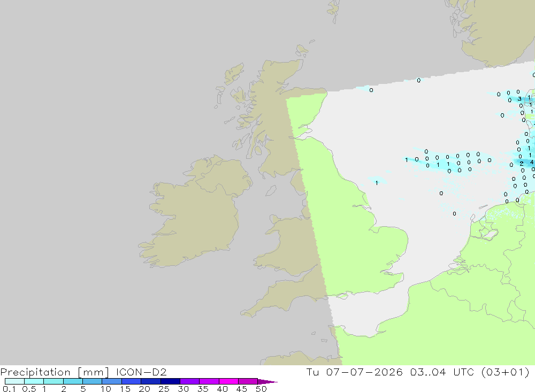This screenshot has width=535, height=392.
Task: Click the date '07-07-2026' text
Action: point(364,372)
